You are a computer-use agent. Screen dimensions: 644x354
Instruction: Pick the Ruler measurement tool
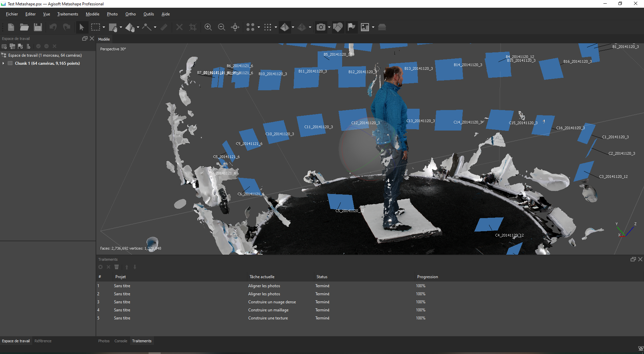click(x=164, y=27)
